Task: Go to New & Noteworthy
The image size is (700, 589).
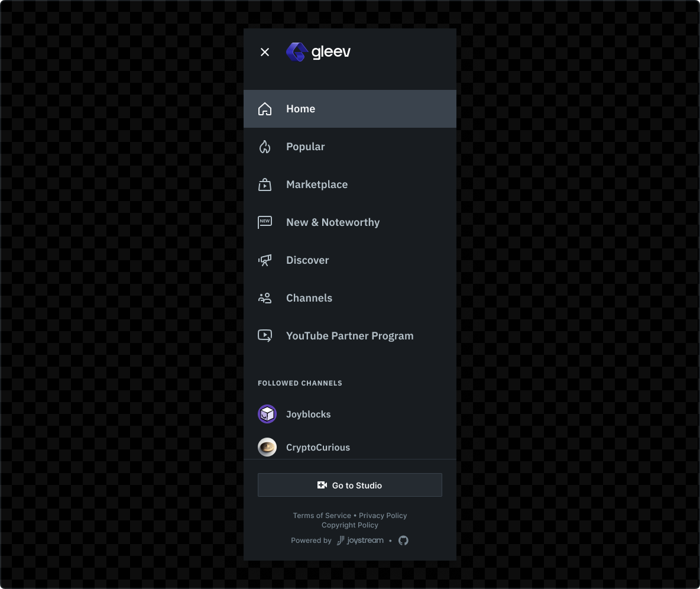Action: tap(350, 222)
